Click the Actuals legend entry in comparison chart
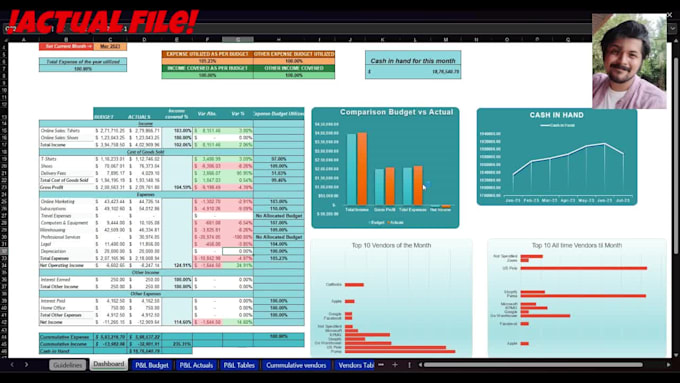 tap(396, 223)
